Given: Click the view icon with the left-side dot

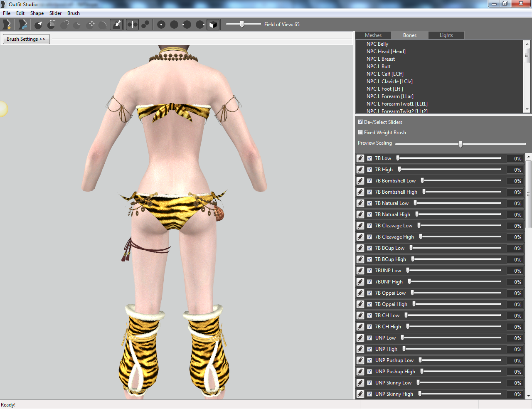Looking at the screenshot, I should coord(187,25).
